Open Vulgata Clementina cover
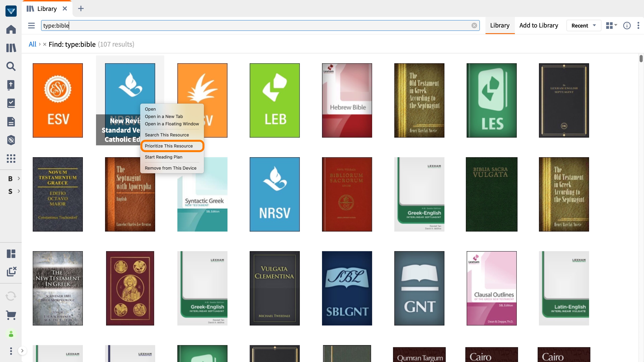 pyautogui.click(x=275, y=288)
